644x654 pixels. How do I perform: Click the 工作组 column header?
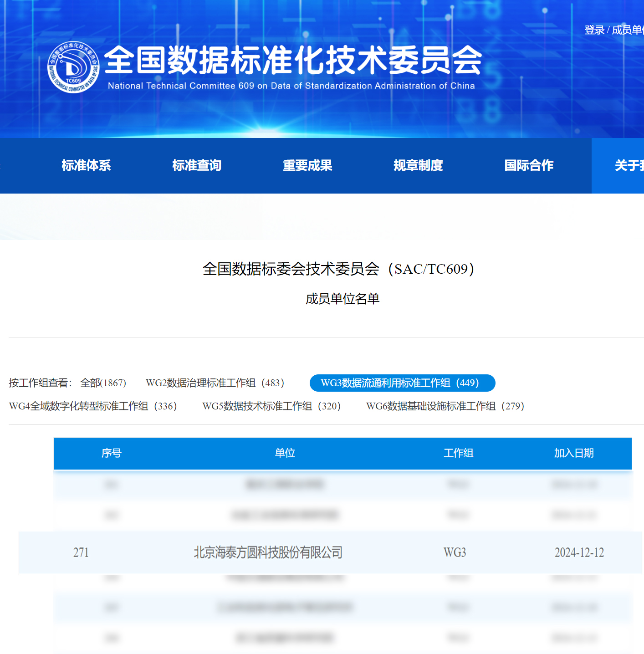(x=459, y=453)
